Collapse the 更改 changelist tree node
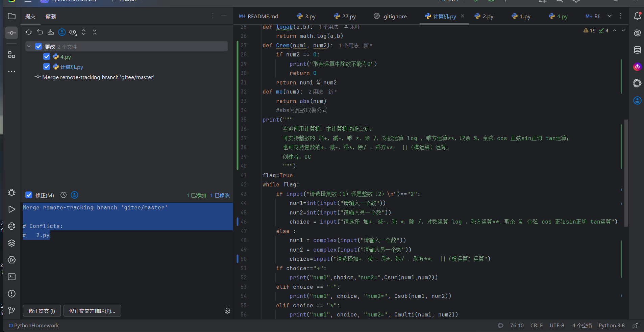 (x=29, y=46)
